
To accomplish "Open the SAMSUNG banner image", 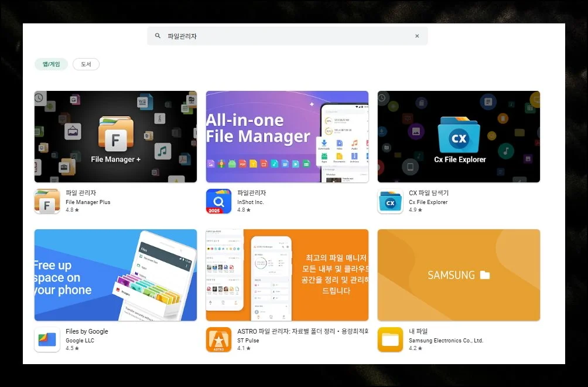I will coord(459,275).
